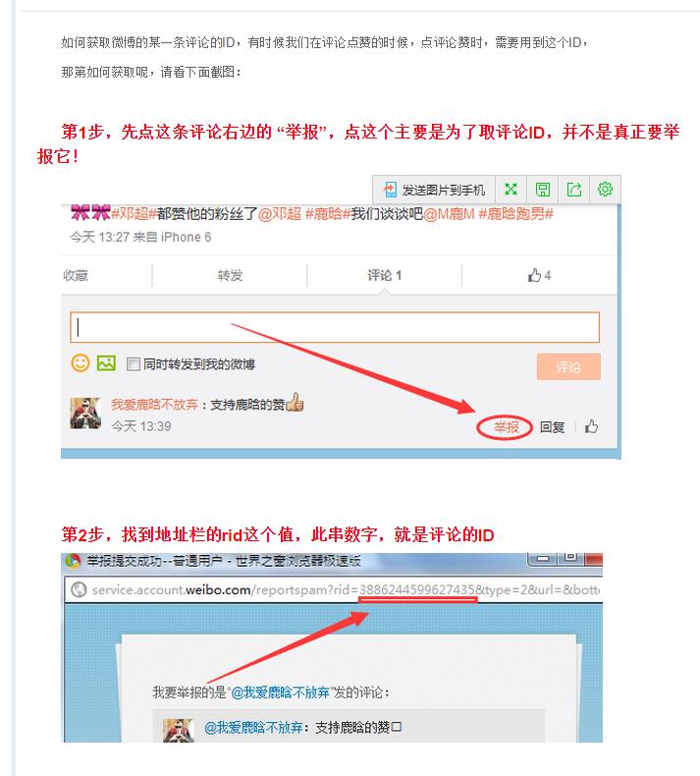Open the @邓超 mention link
Image resolution: width=700 pixels, height=776 pixels.
click(280, 214)
